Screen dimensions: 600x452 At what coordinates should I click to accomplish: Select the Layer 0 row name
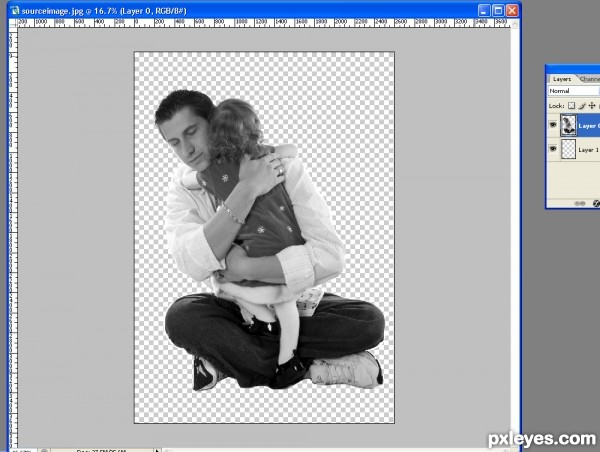[x=589, y=126]
